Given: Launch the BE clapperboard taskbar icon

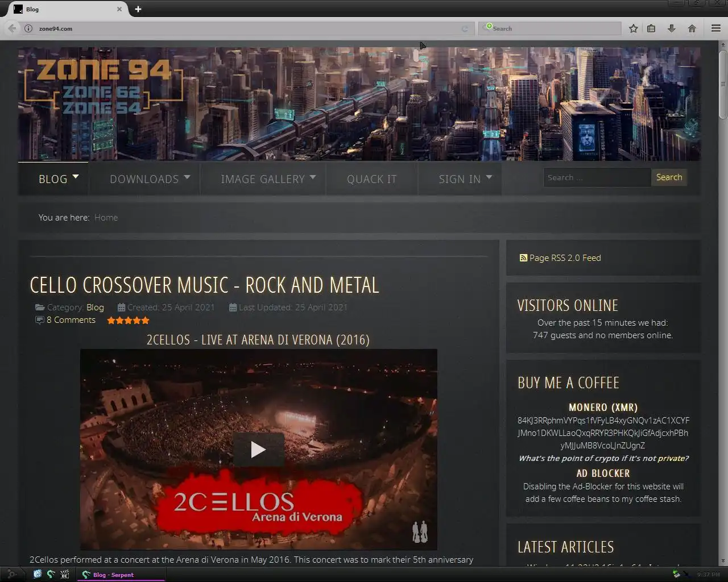Looking at the screenshot, I should tap(65, 574).
